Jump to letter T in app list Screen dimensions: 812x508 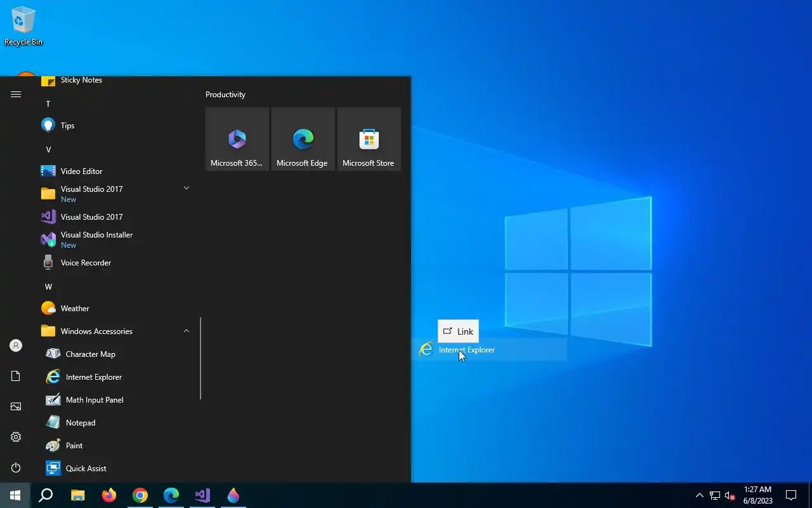[x=48, y=104]
